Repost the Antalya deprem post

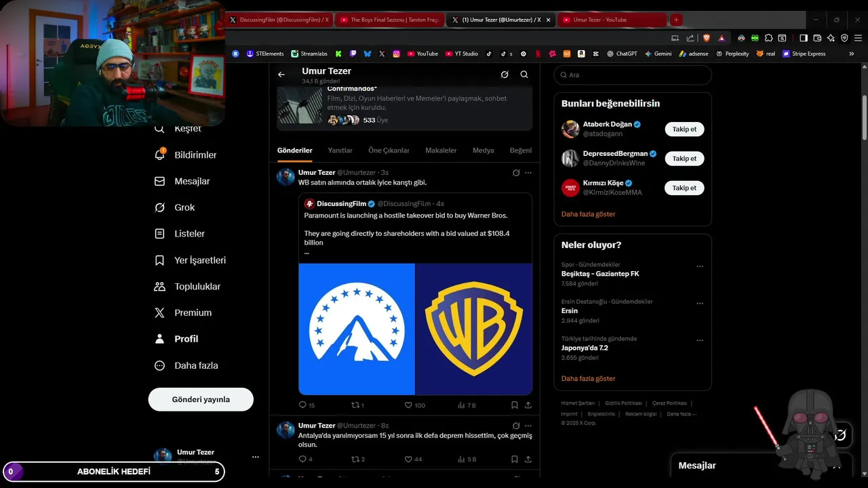click(357, 459)
